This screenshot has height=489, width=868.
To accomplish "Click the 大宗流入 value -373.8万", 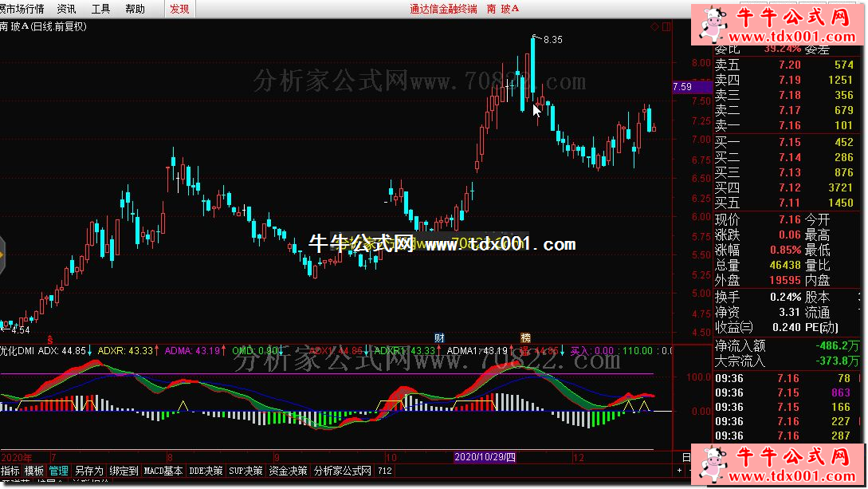I will pos(837,361).
